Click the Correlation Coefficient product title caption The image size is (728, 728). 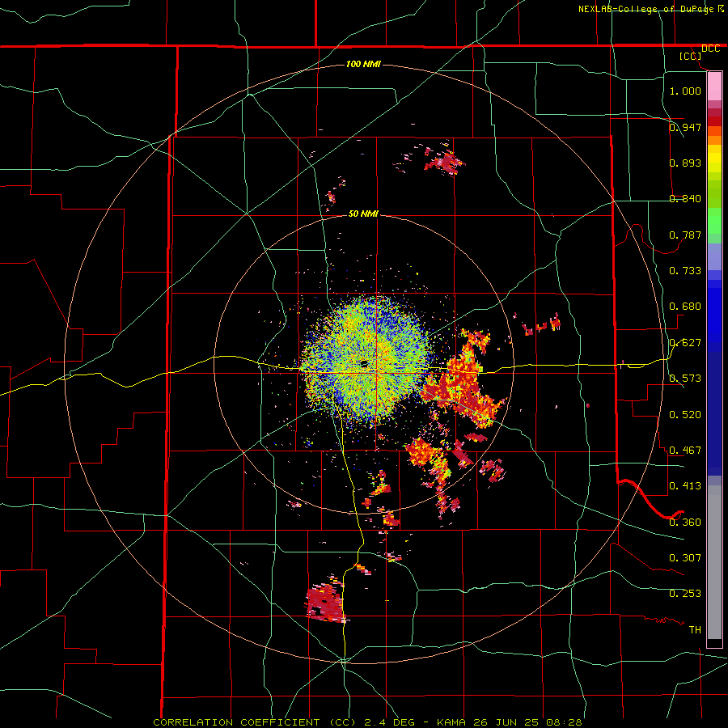tap(367, 722)
